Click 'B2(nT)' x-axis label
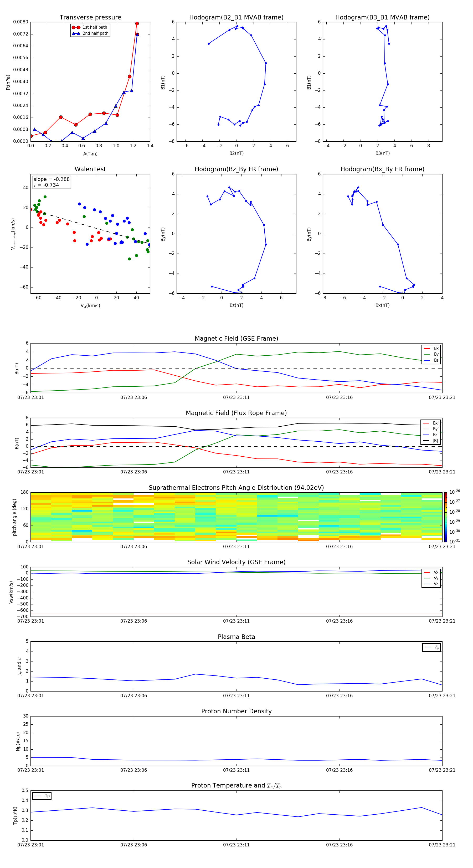The width and height of the screenshot is (473, 868). 236,153
